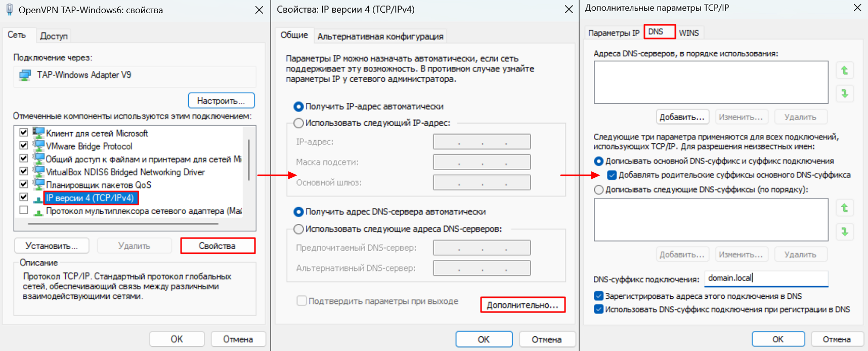Choose 'Дописывать следующие DNS-суффиксы' option
This screenshot has height=351, width=868.
pyautogui.click(x=599, y=190)
